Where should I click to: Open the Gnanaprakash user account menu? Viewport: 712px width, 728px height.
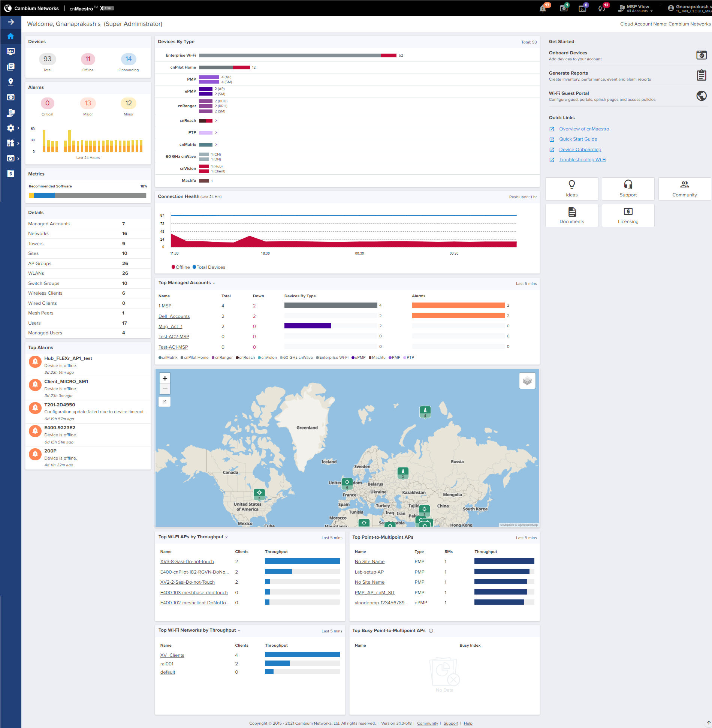(690, 8)
